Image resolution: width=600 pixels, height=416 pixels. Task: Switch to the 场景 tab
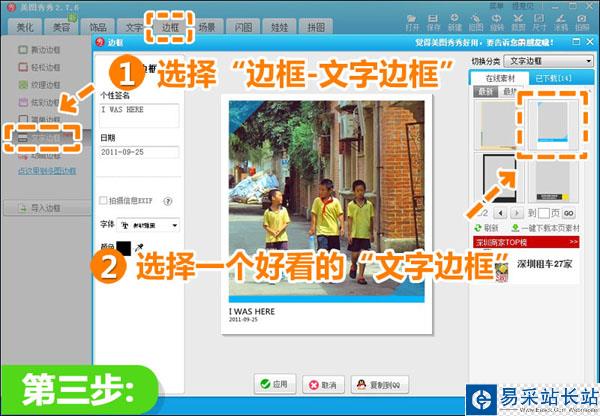pyautogui.click(x=207, y=27)
